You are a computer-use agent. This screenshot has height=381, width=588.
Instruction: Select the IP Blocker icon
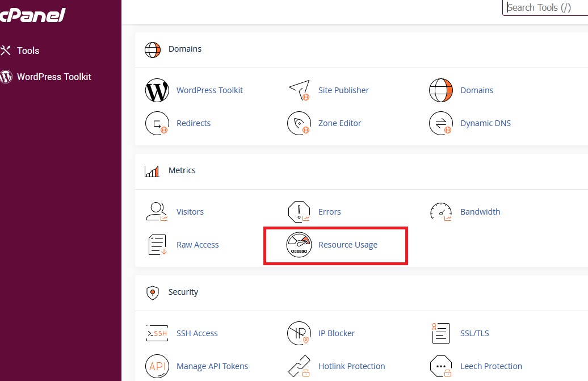point(299,333)
